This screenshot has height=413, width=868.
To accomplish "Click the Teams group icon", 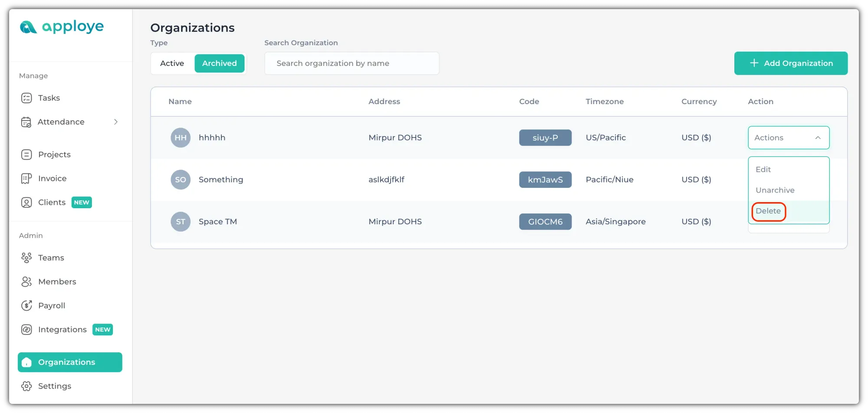I will [26, 258].
